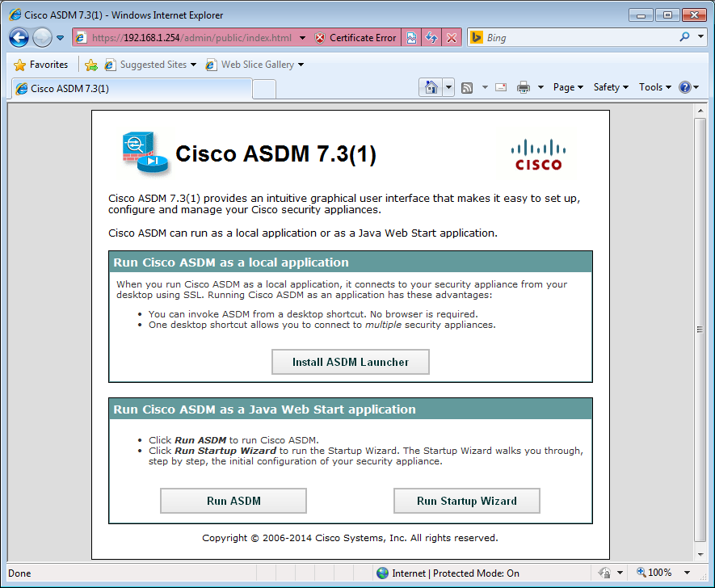Click the RSS feeds icon
Viewport: 715px width, 588px height.
coord(467,87)
